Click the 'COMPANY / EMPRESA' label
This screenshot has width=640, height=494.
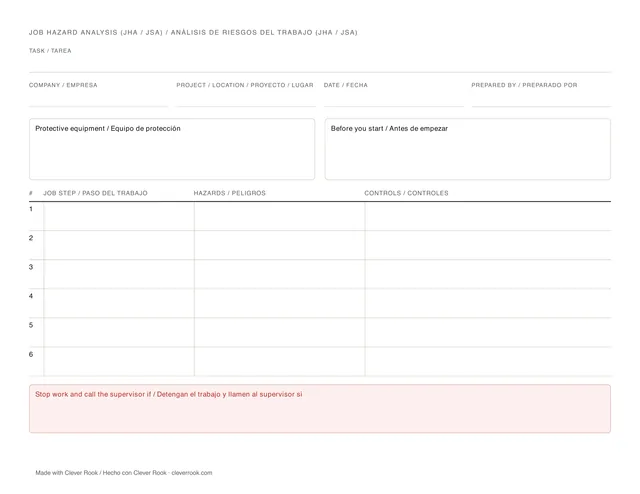click(63, 85)
